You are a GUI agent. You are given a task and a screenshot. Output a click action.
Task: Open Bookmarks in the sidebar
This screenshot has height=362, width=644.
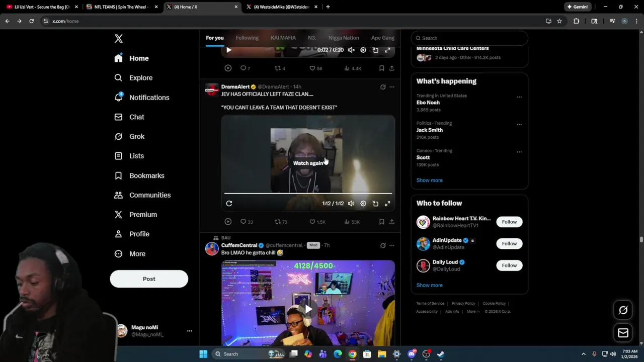pyautogui.click(x=139, y=175)
